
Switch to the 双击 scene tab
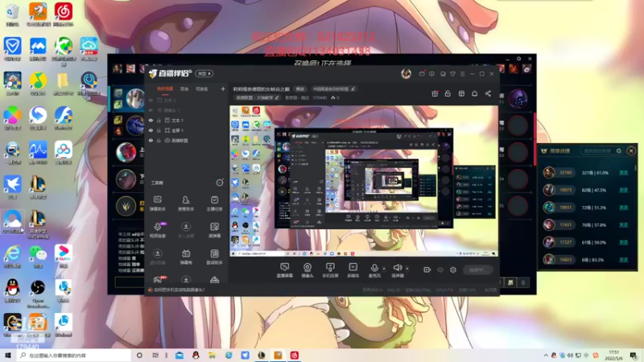[184, 88]
